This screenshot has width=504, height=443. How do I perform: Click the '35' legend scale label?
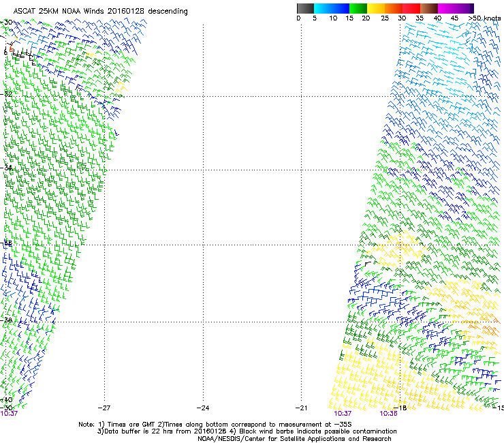tap(420, 18)
